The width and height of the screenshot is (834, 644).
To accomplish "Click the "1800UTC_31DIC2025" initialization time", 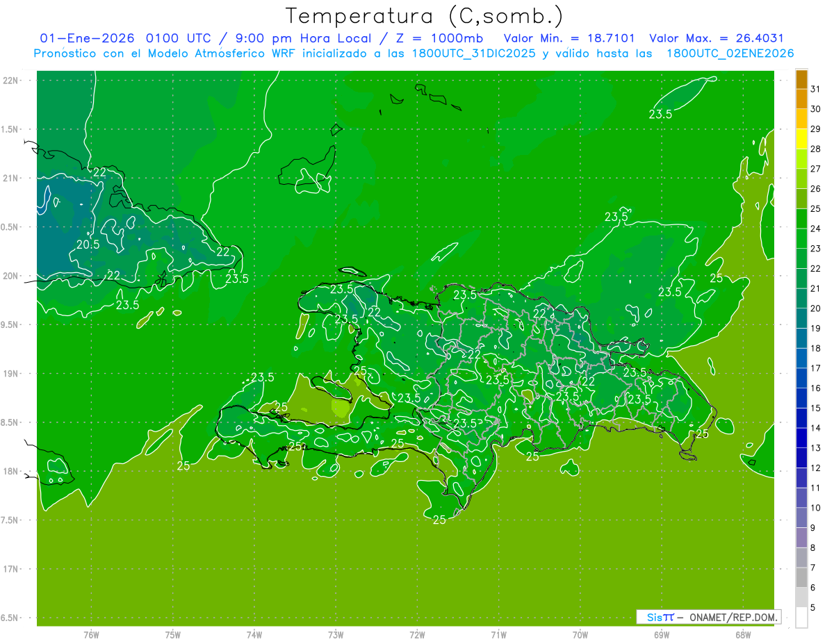I will point(474,53).
